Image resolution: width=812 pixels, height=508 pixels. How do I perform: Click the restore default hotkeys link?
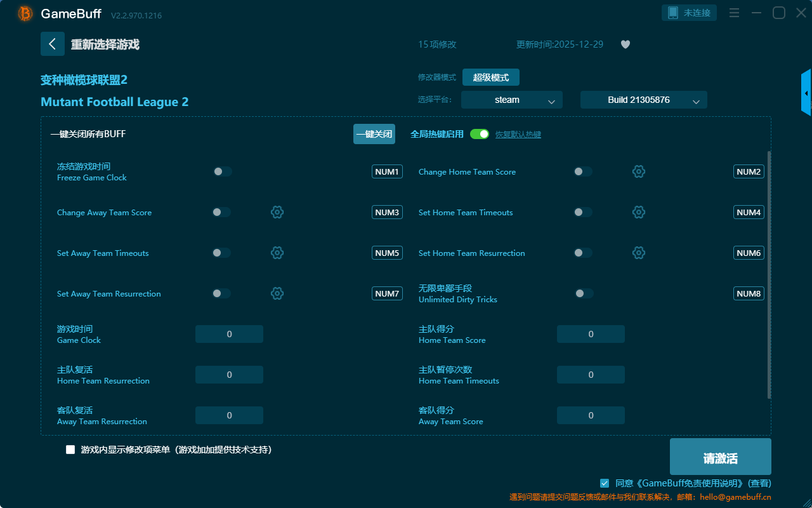pos(518,135)
